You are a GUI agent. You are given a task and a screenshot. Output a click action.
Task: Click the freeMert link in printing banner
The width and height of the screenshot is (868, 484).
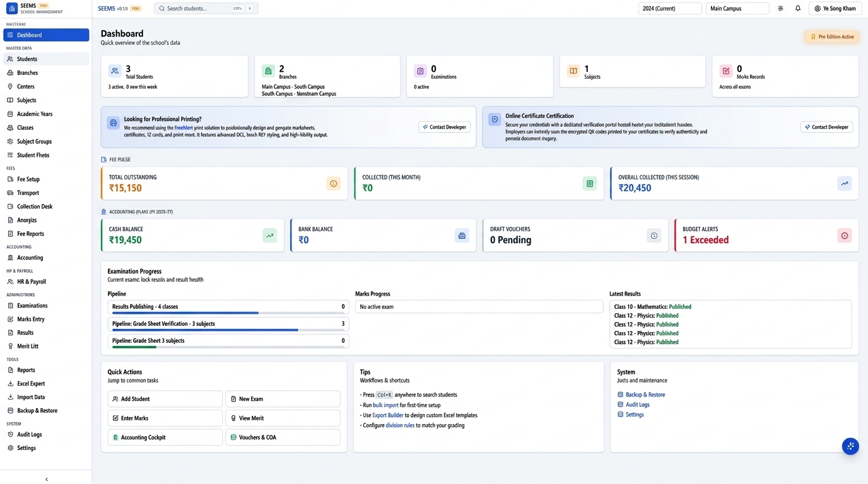coord(184,127)
